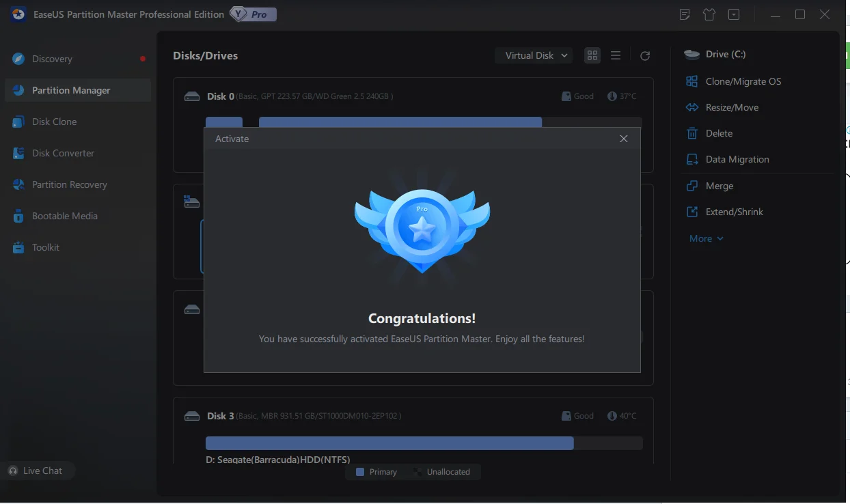This screenshot has width=850, height=504.
Task: Open Toolkit from sidebar
Action: 78,247
